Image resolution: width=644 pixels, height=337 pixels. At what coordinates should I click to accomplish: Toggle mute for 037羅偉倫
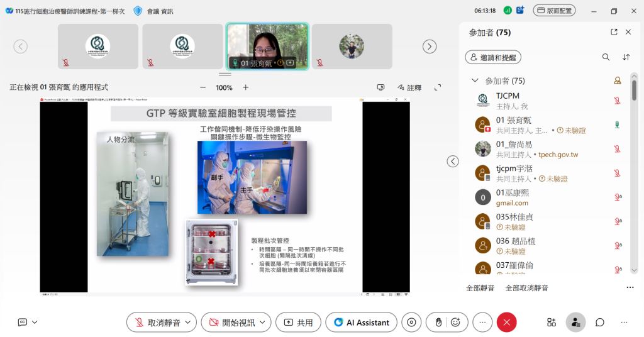(x=618, y=270)
